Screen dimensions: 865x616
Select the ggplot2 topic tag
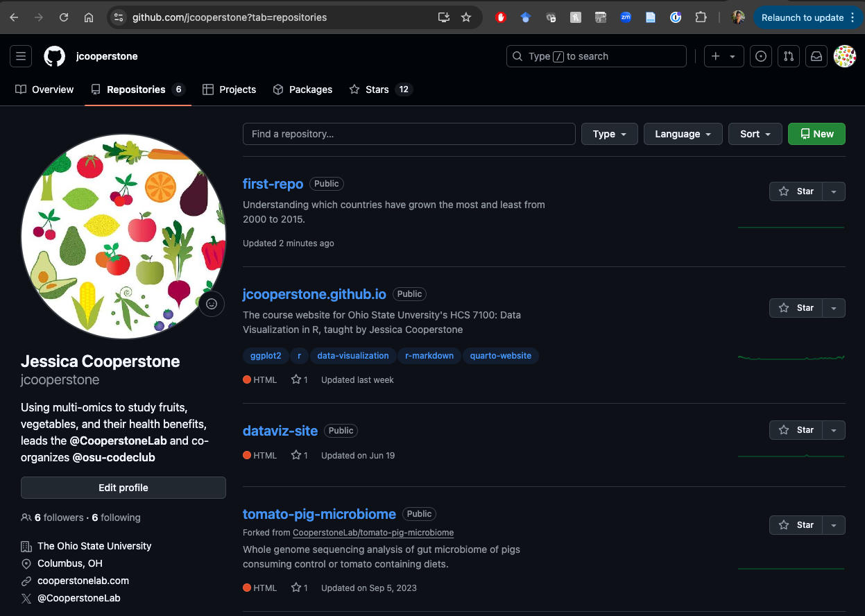(266, 356)
